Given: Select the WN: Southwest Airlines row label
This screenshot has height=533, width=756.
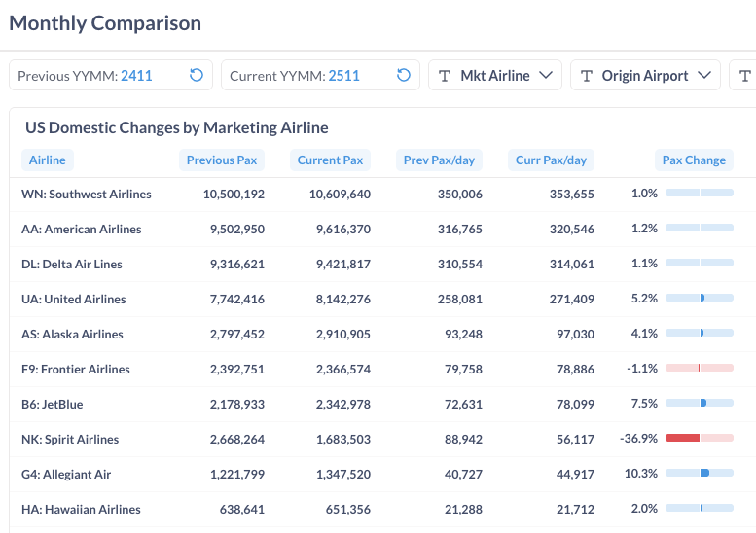Looking at the screenshot, I should pos(87,195).
